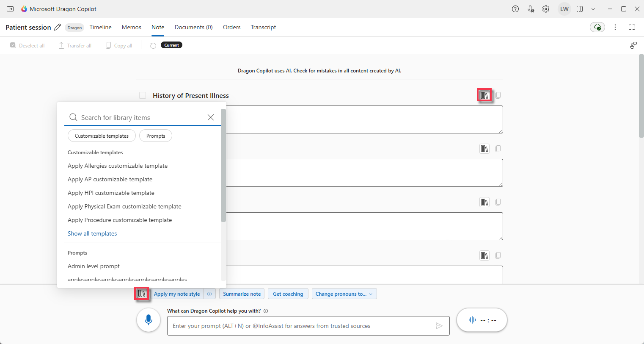This screenshot has height=344, width=644.
Task: Select Apply Procedure customizable template
Action: [x=120, y=220]
